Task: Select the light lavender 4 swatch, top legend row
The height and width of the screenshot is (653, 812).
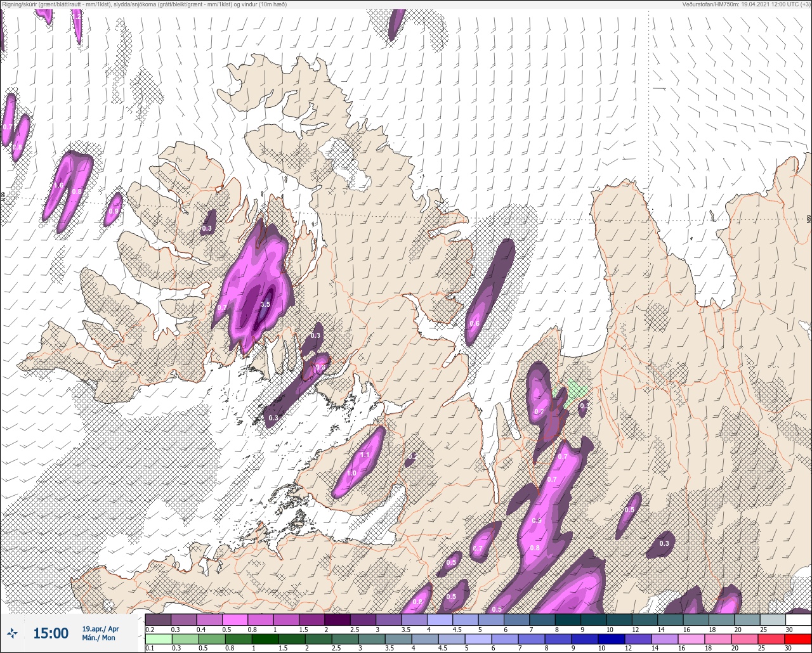Action: tap(440, 619)
